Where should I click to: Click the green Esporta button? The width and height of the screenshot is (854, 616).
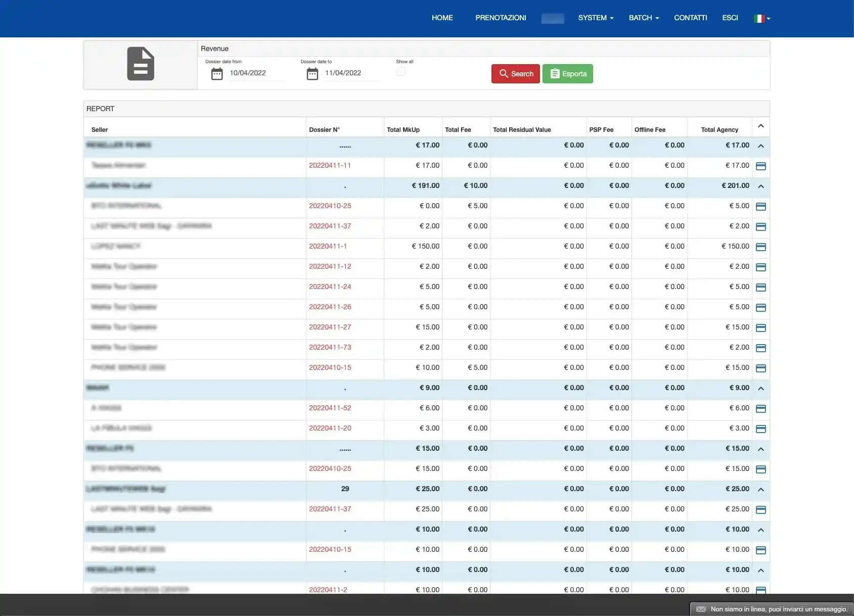(567, 74)
